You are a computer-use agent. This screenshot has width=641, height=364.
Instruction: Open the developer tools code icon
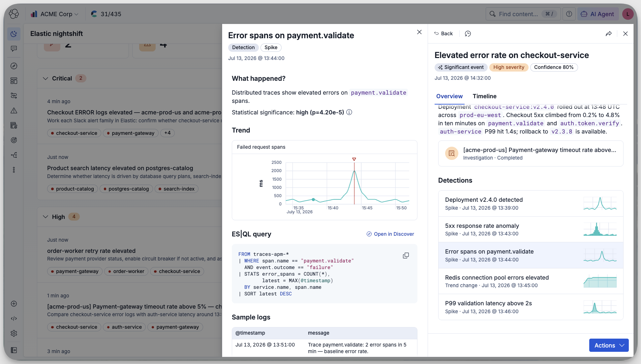tap(14, 318)
